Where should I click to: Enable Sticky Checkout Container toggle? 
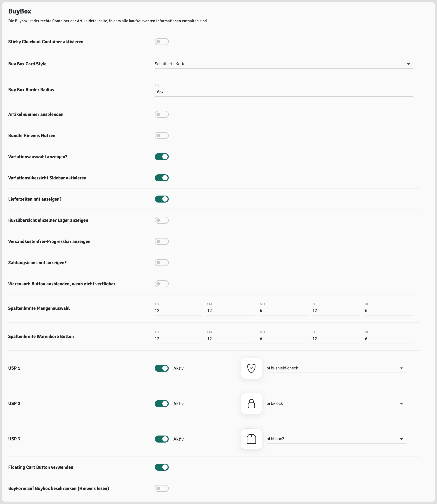(161, 42)
